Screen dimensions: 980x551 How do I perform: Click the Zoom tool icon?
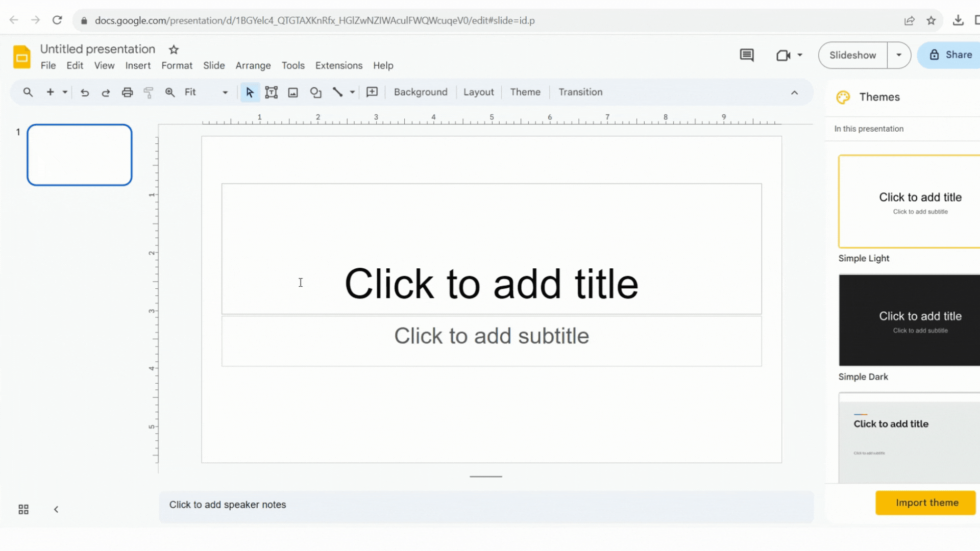[170, 92]
